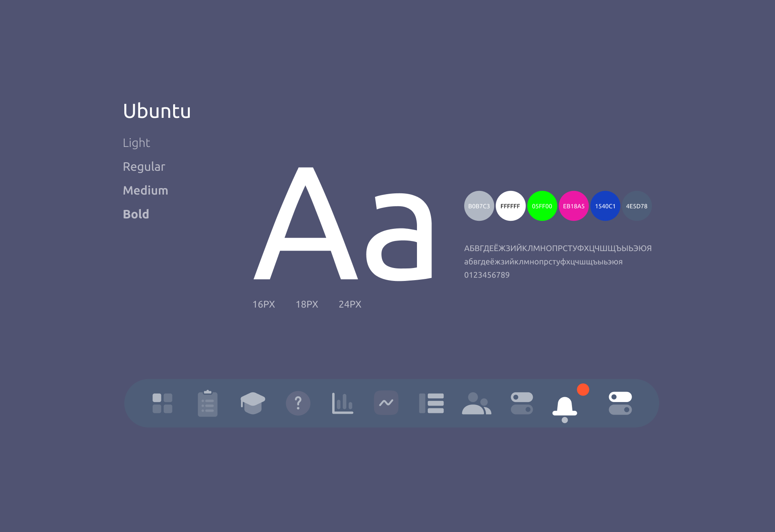
Task: Select the Regular font weight
Action: coord(144,167)
